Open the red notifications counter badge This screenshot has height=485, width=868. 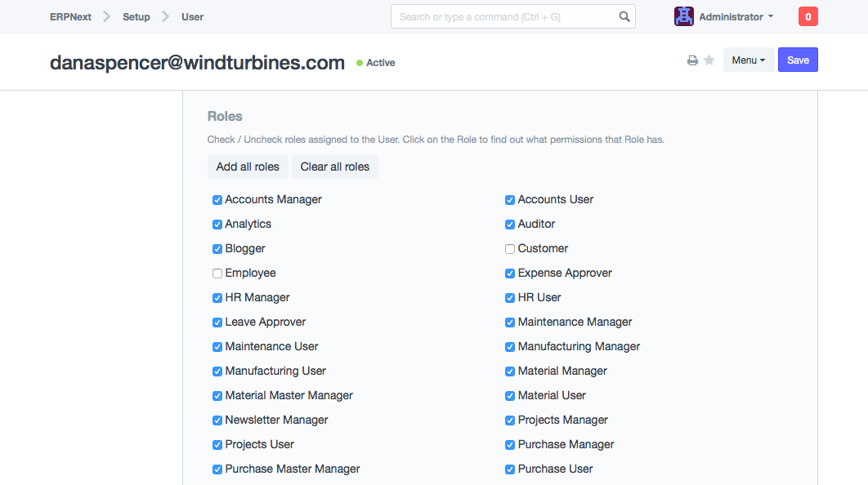pos(808,16)
